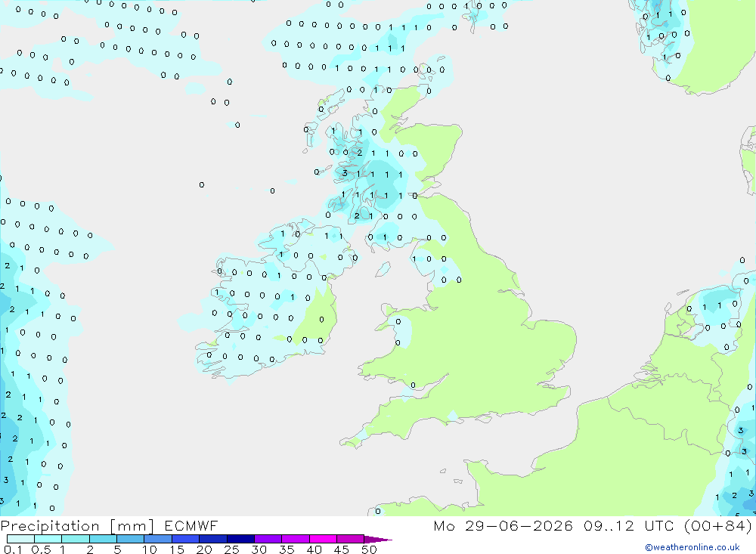Screen dimensions: 756x554
Task: Click the "0.5" legend scale label
Action: (x=41, y=549)
